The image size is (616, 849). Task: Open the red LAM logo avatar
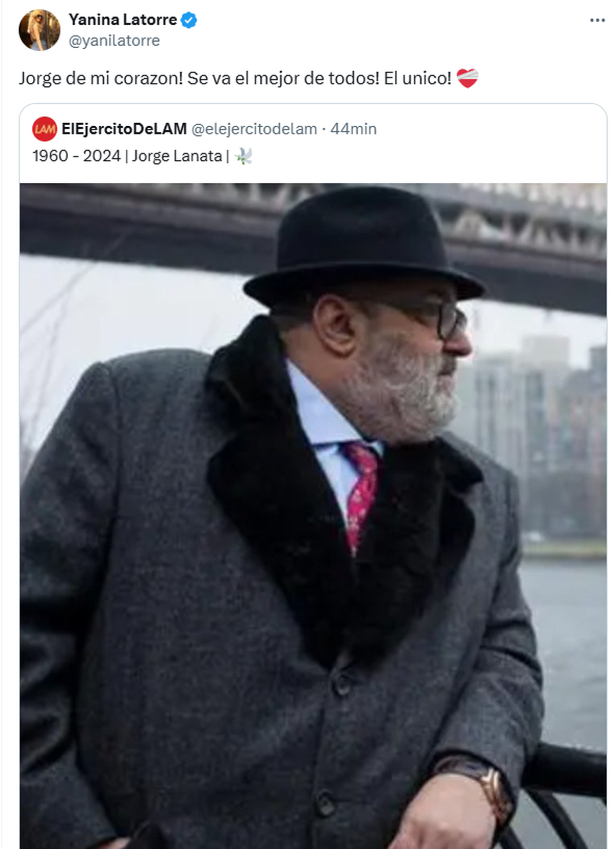(x=45, y=129)
